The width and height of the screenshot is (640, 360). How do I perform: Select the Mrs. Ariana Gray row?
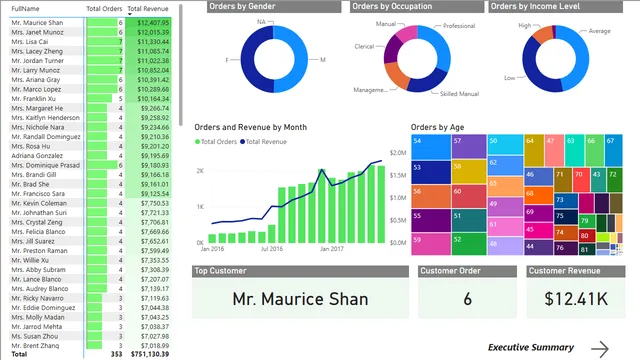coord(90,80)
